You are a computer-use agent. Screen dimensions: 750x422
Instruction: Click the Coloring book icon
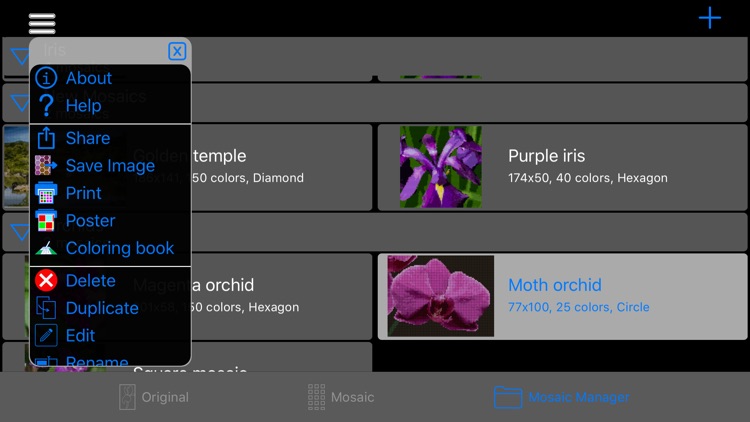coord(46,248)
